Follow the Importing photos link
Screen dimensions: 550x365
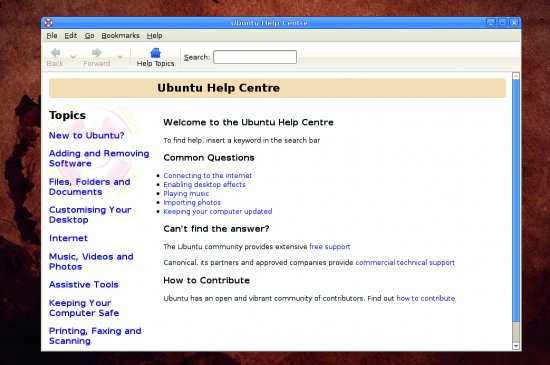pos(192,202)
